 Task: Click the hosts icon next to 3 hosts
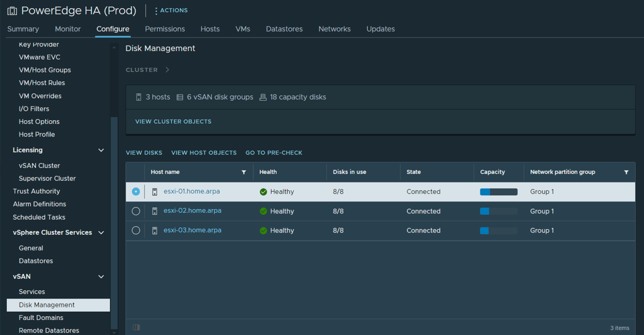point(138,97)
